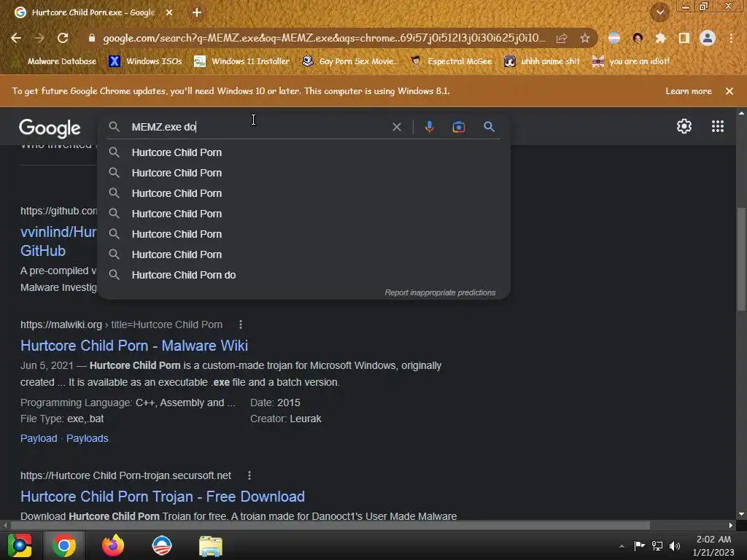The image size is (747, 560).
Task: Switch to Chrome in the taskbar
Action: (64, 545)
